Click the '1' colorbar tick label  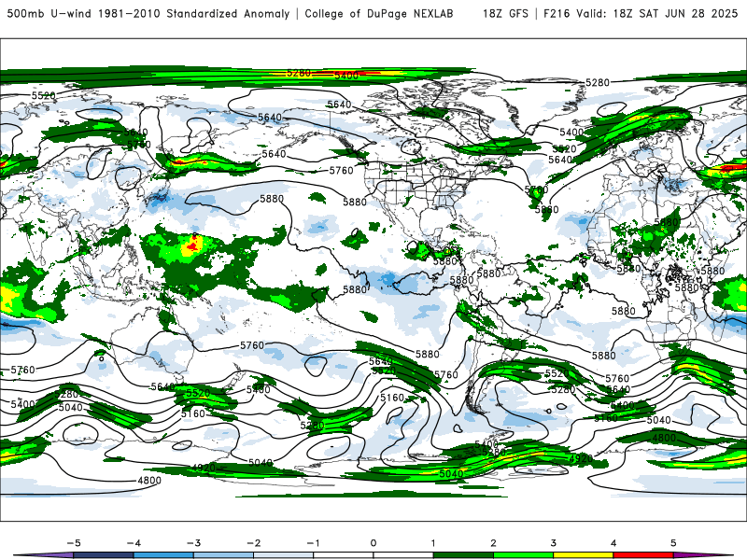point(433,543)
